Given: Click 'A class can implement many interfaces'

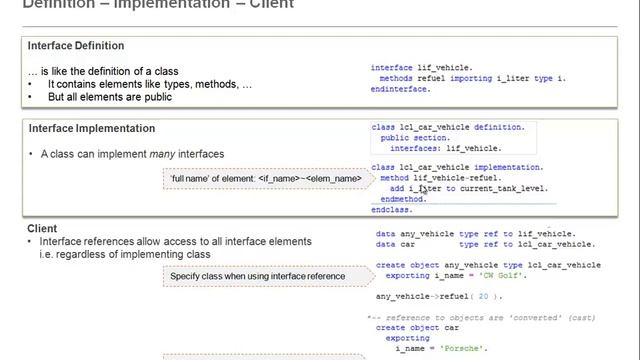Looking at the screenshot, I should click(x=132, y=154).
